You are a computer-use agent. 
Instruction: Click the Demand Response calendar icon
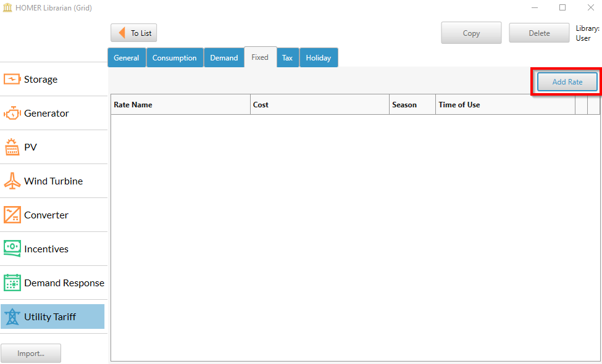pyautogui.click(x=12, y=283)
